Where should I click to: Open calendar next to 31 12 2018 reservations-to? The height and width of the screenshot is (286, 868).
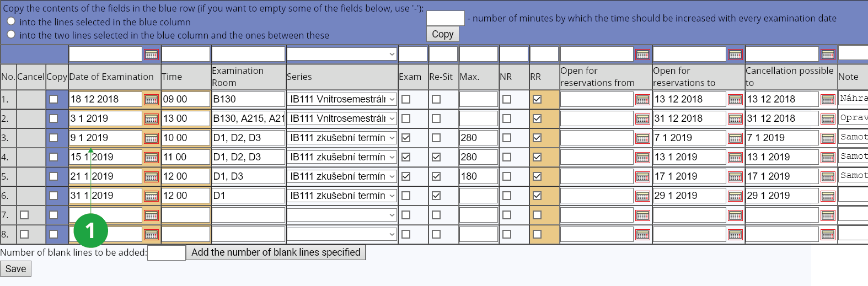[x=735, y=119]
